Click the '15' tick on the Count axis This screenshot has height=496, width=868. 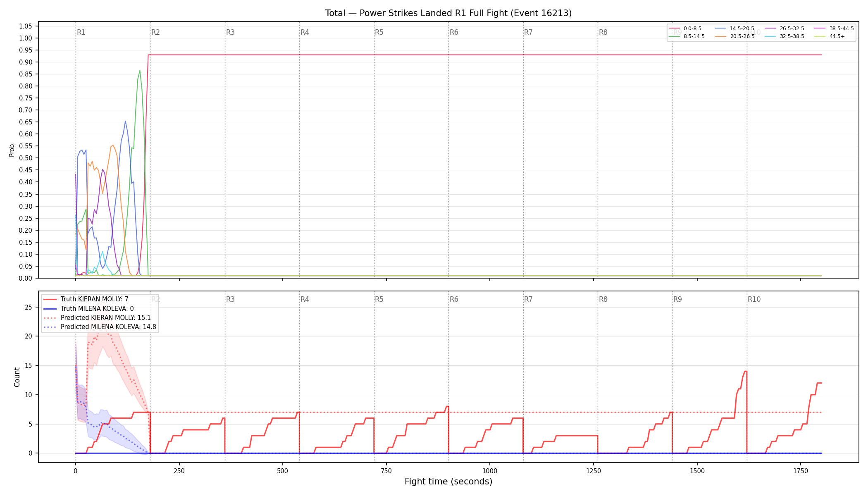point(28,365)
